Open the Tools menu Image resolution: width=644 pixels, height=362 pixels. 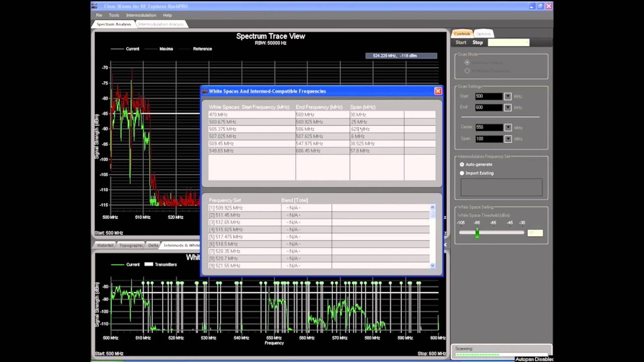[x=114, y=15]
